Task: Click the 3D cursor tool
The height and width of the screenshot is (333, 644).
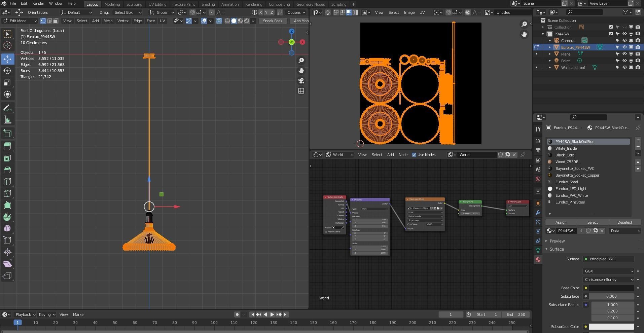Action: pos(7,45)
